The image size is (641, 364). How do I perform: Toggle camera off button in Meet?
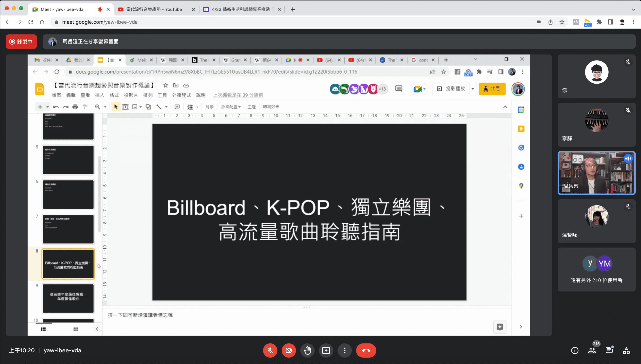(x=289, y=351)
